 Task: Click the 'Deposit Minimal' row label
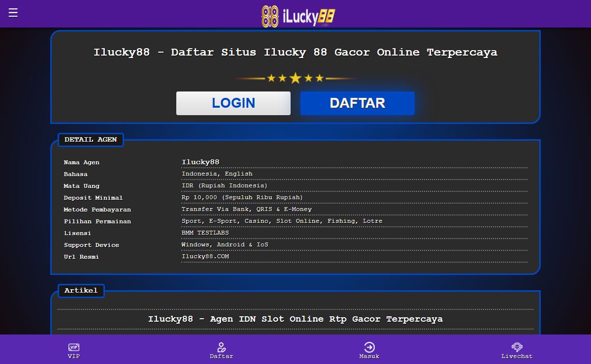point(93,198)
